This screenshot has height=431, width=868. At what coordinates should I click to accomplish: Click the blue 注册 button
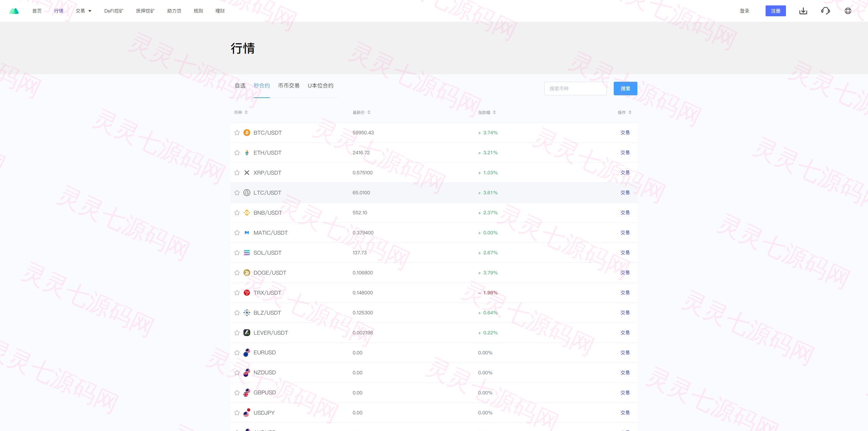coord(775,11)
